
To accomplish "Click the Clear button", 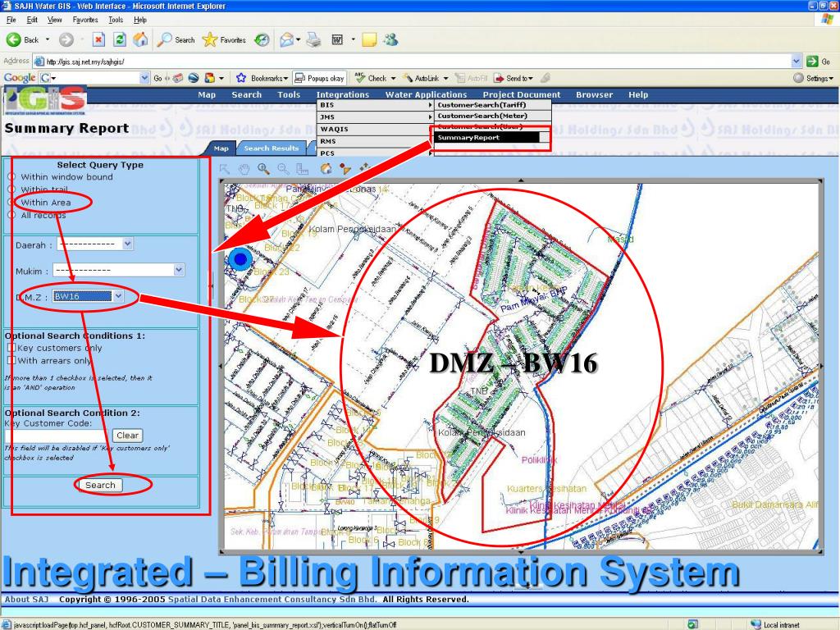I will click(127, 436).
